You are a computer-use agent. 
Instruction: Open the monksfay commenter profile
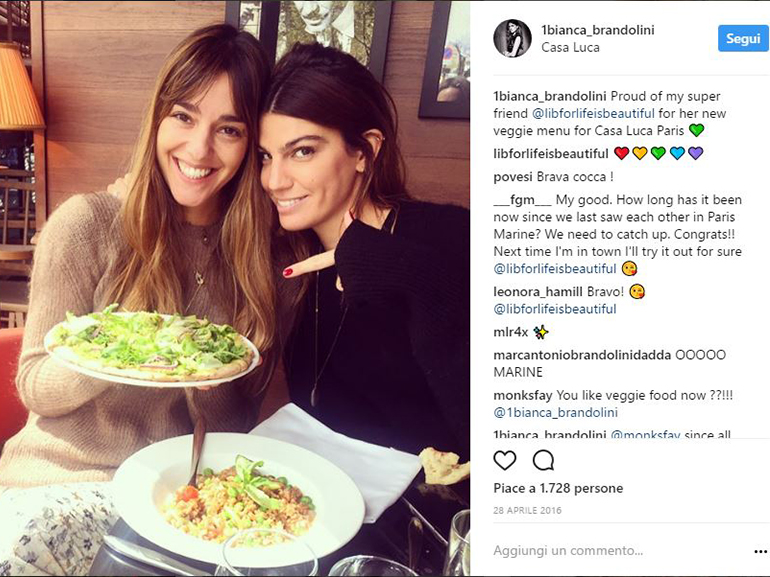523,395
